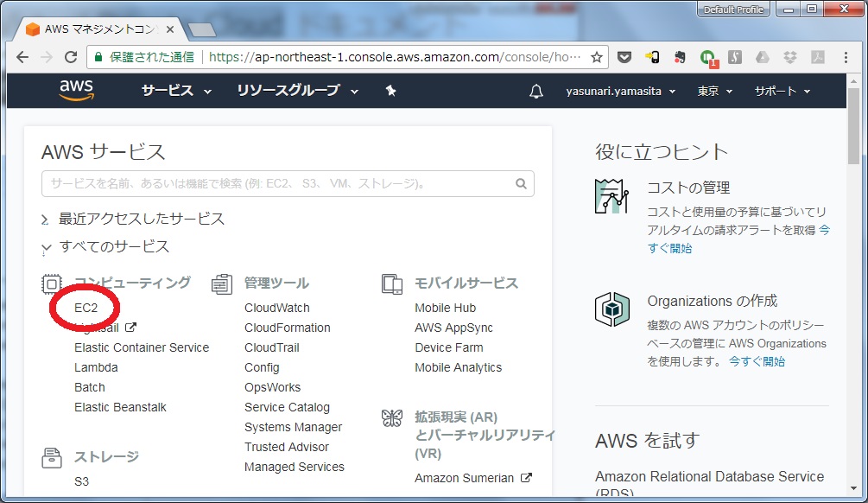Click the AWS logo home icon
The image size is (868, 503).
pos(76,90)
